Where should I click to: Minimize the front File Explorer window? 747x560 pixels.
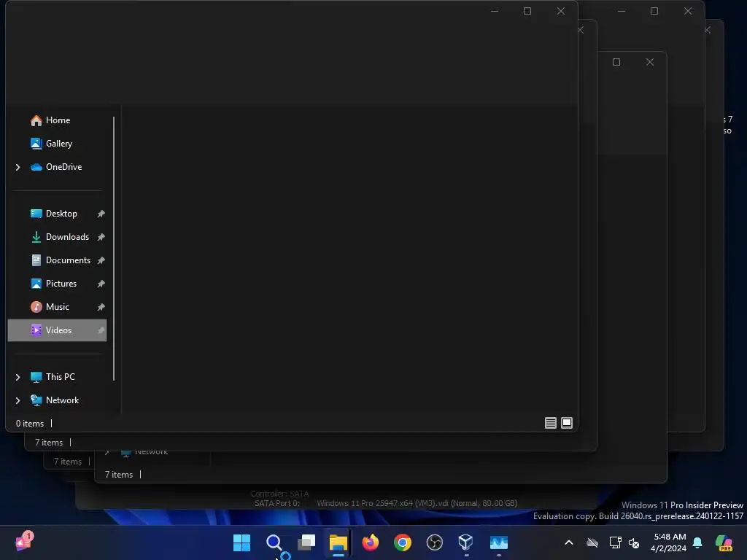[x=495, y=11]
